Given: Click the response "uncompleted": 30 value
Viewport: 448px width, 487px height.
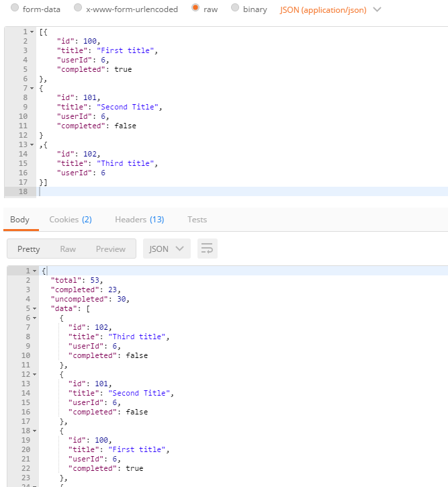Looking at the screenshot, I should (x=122, y=299).
